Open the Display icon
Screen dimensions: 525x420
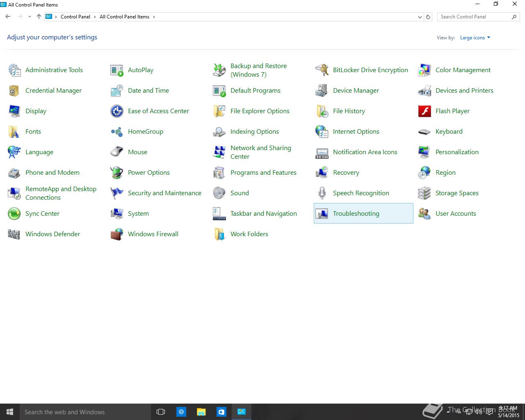[x=14, y=111]
